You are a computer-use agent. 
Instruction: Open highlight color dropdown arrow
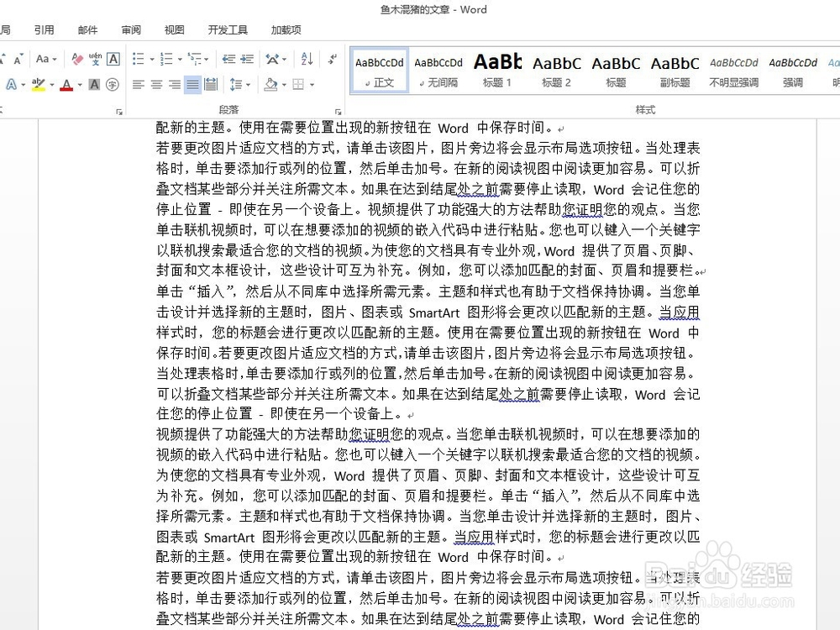point(52,85)
